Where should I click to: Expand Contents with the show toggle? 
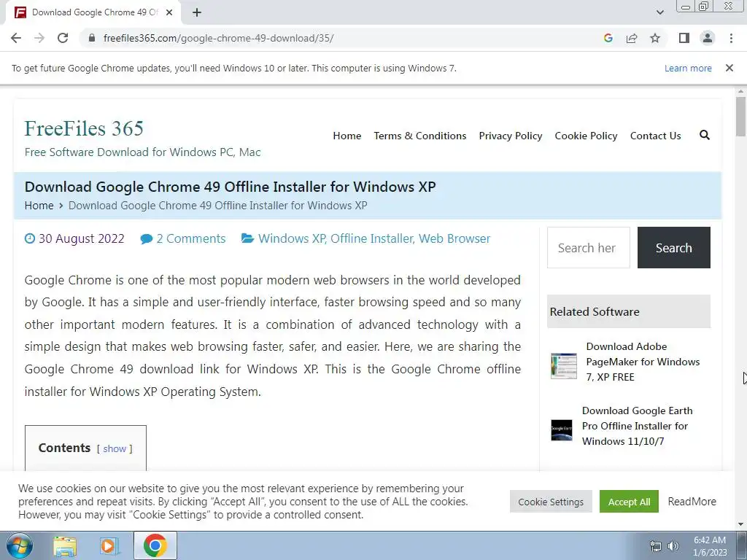click(115, 448)
